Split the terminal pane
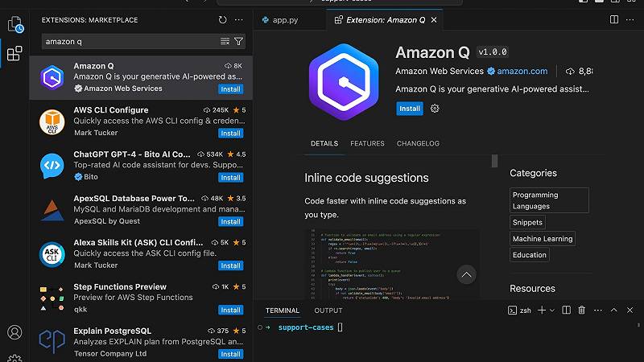This screenshot has height=362, width=644. (566, 311)
